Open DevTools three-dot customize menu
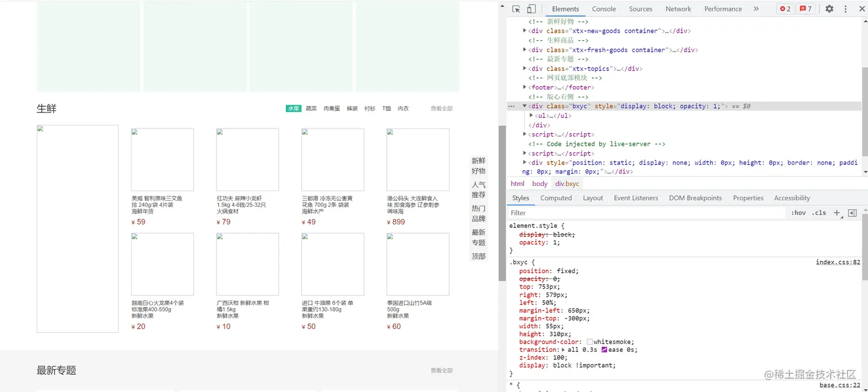Viewport: 868px width, 392px height. (846, 9)
